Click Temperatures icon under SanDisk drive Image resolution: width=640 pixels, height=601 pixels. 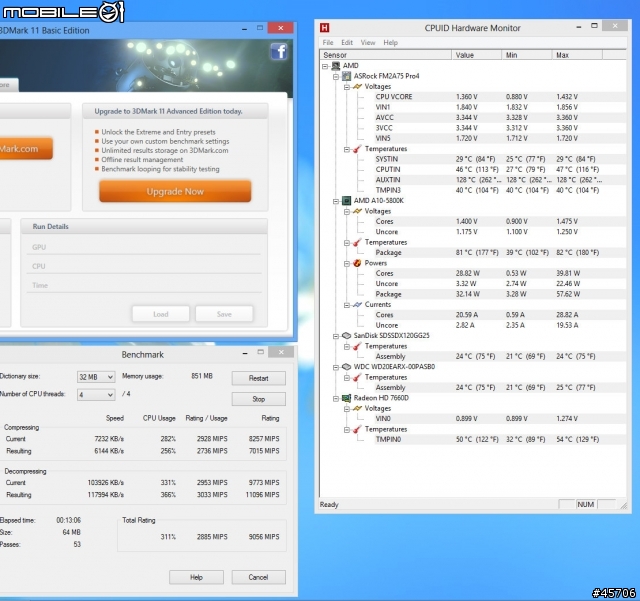[357, 346]
